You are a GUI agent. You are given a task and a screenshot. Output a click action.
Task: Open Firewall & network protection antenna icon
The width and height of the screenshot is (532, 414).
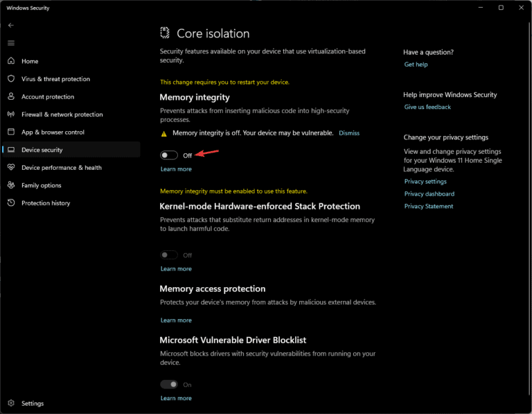11,114
